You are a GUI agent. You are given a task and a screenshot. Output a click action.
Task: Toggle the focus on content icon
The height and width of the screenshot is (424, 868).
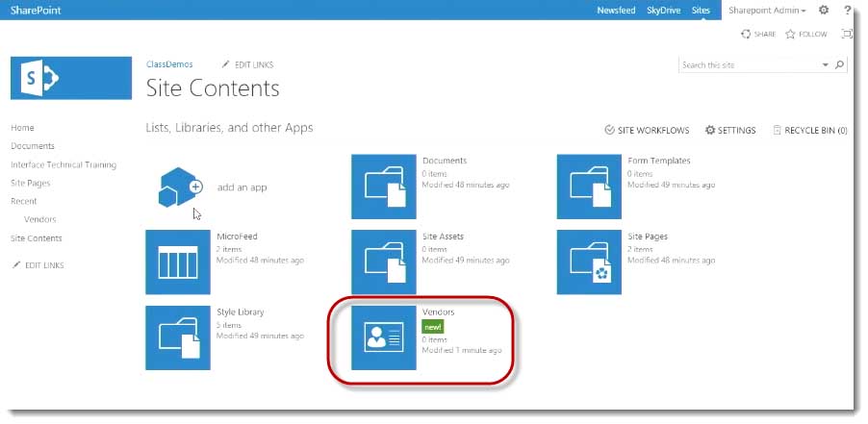tap(847, 34)
